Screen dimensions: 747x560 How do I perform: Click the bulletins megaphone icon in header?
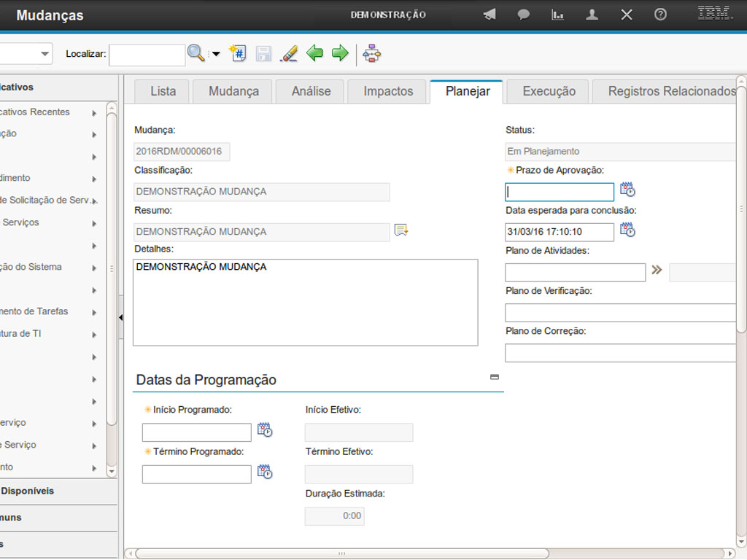[489, 15]
